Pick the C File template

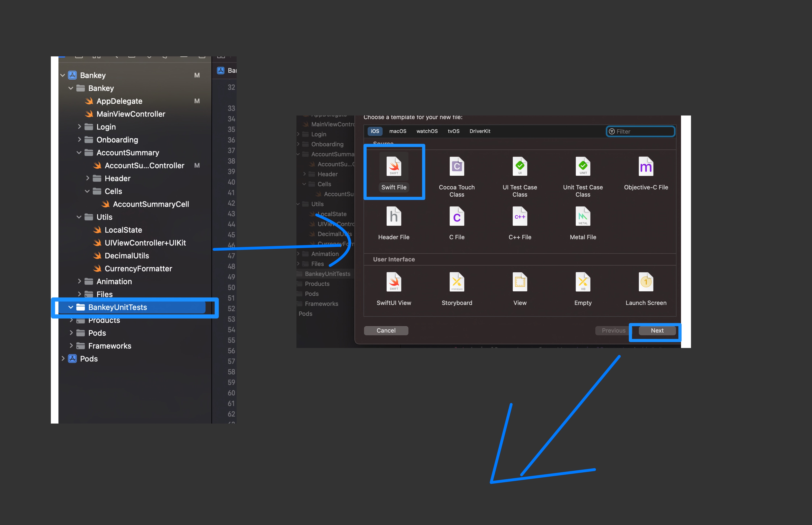(x=457, y=223)
